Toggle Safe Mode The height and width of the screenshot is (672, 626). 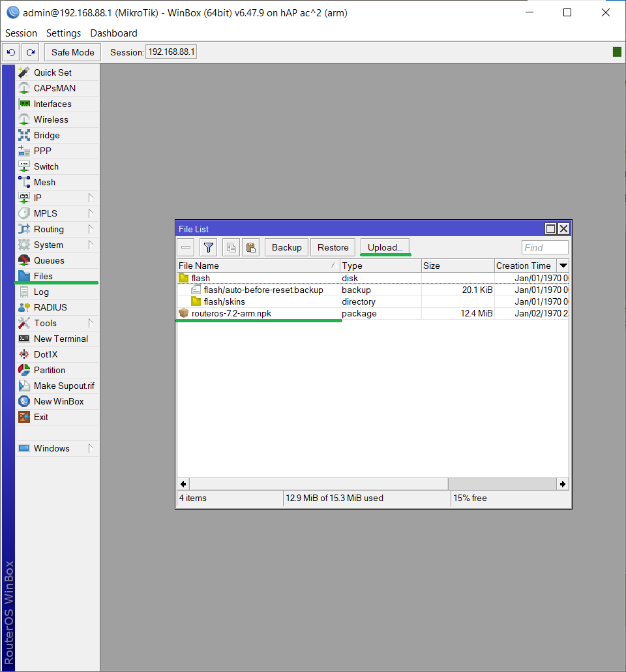(73, 52)
